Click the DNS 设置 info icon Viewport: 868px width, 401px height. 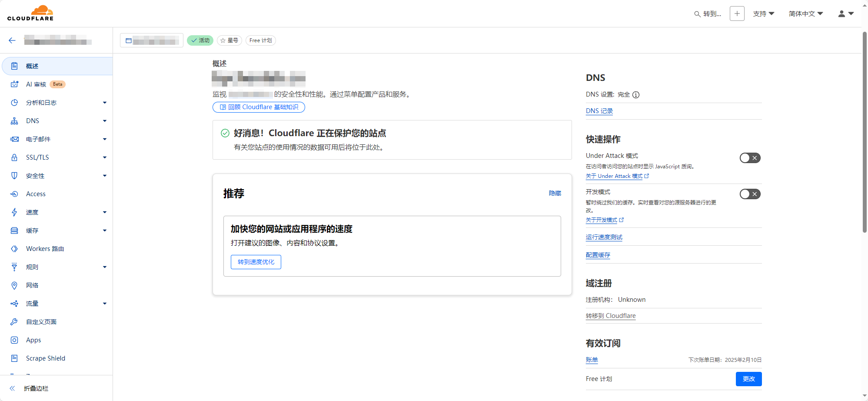point(636,95)
